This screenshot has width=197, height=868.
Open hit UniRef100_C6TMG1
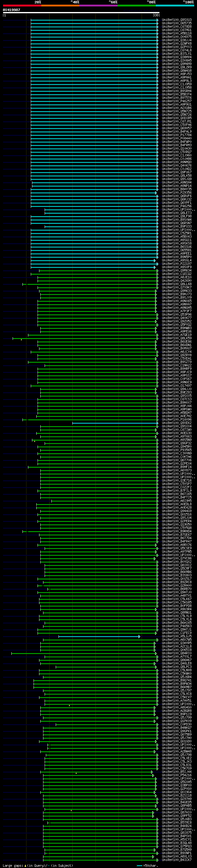click(177, 30)
